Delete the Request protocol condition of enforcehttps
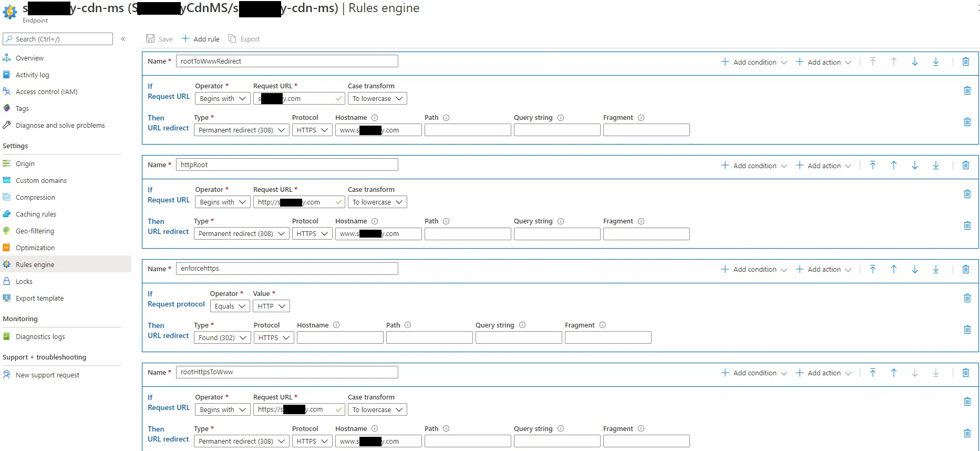The width and height of the screenshot is (980, 451). pyautogui.click(x=967, y=298)
